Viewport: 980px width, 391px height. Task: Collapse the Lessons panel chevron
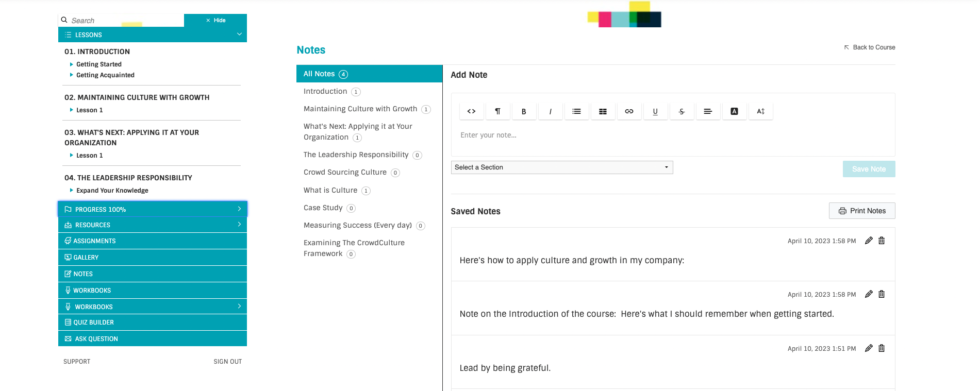[x=239, y=35]
